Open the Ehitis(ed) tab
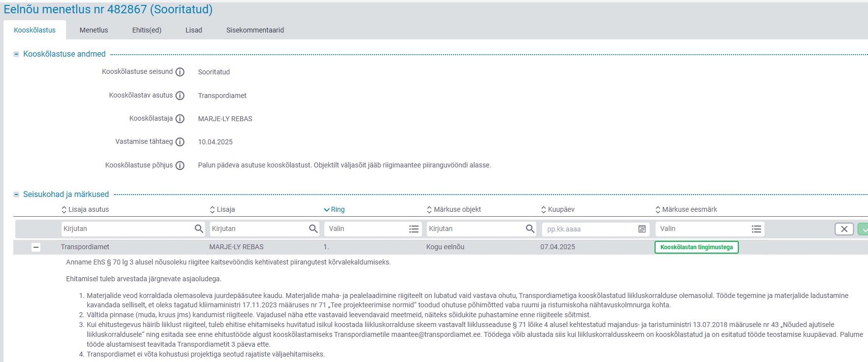The height and width of the screenshot is (362, 868). (147, 30)
